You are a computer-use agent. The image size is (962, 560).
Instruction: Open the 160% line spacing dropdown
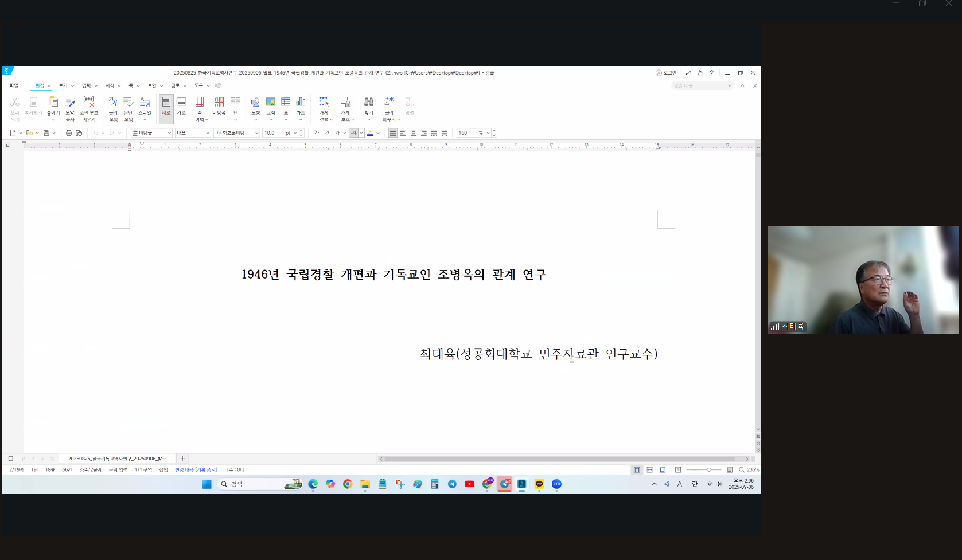pyautogui.click(x=488, y=133)
